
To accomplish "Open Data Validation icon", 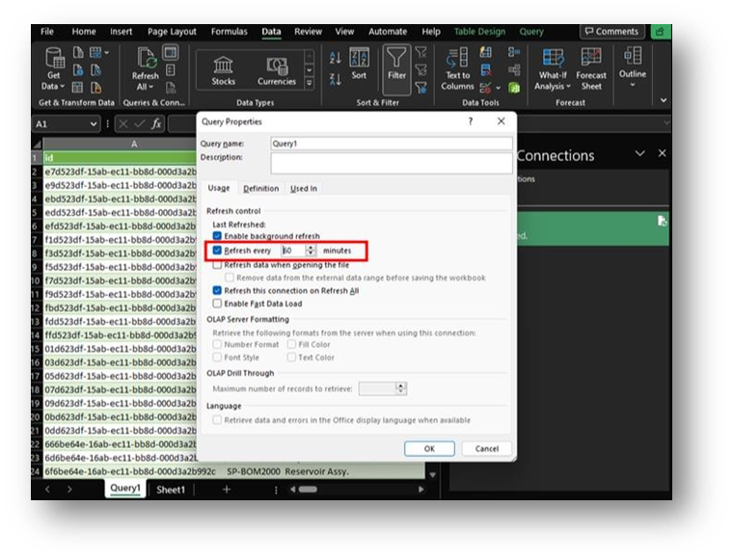I will [486, 88].
